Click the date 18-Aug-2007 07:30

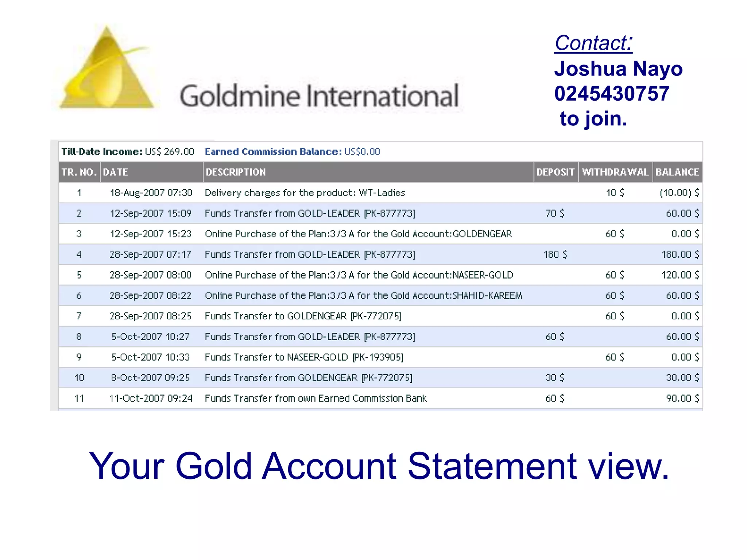point(151,192)
